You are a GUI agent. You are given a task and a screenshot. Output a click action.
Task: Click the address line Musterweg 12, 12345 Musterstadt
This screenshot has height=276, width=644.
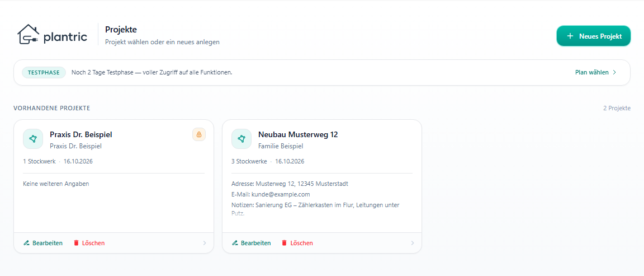click(x=290, y=184)
